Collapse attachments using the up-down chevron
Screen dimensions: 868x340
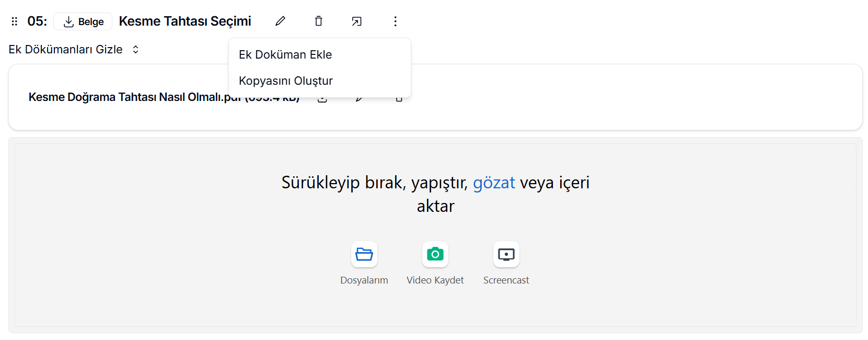(136, 49)
